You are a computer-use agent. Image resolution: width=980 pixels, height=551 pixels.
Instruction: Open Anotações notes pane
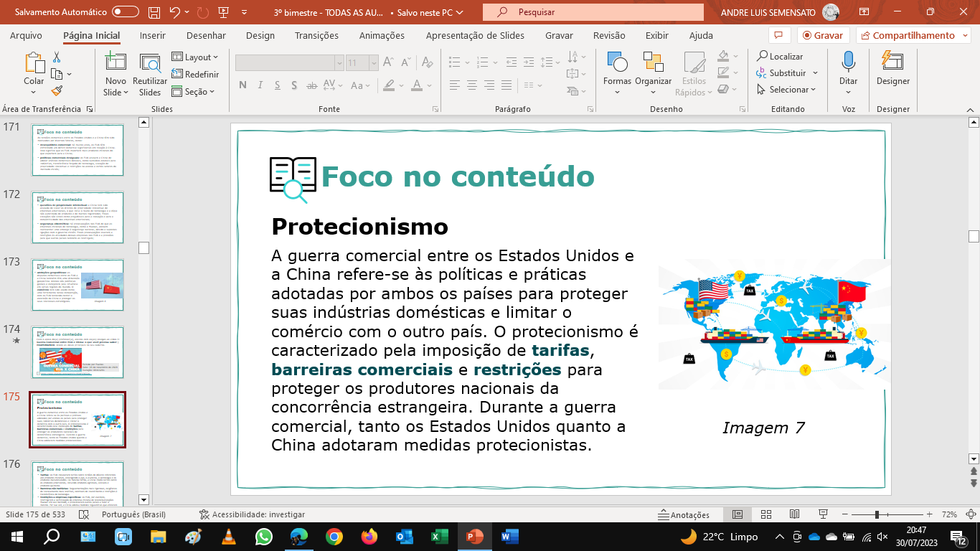pyautogui.click(x=684, y=514)
